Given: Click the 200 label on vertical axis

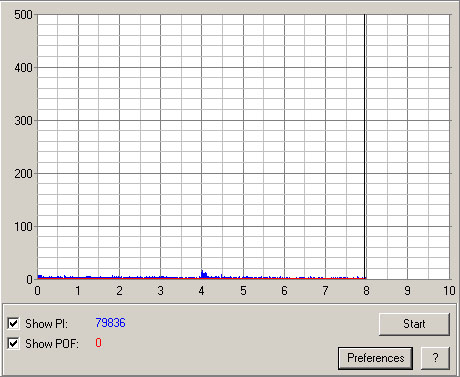Looking at the screenshot, I should 23,174.
